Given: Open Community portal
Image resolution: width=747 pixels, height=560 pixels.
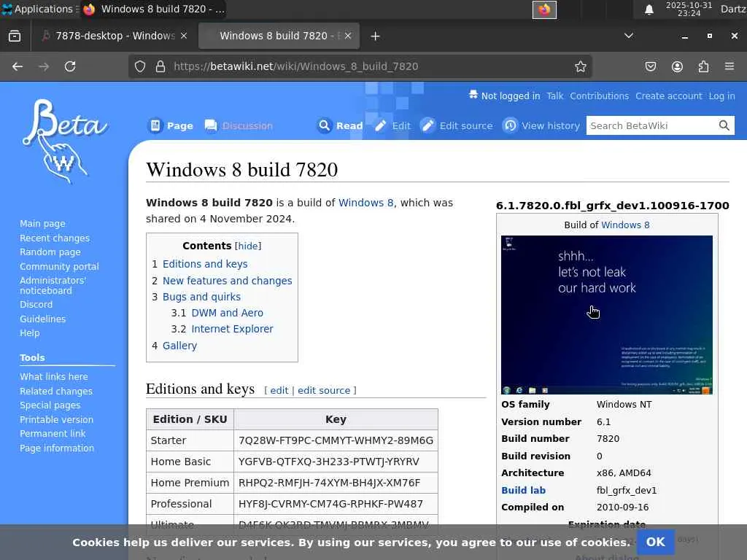Looking at the screenshot, I should pyautogui.click(x=59, y=266).
